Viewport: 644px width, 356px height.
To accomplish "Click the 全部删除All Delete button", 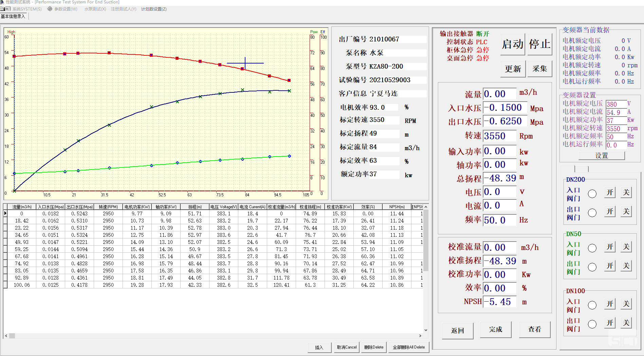I will pyautogui.click(x=409, y=347).
